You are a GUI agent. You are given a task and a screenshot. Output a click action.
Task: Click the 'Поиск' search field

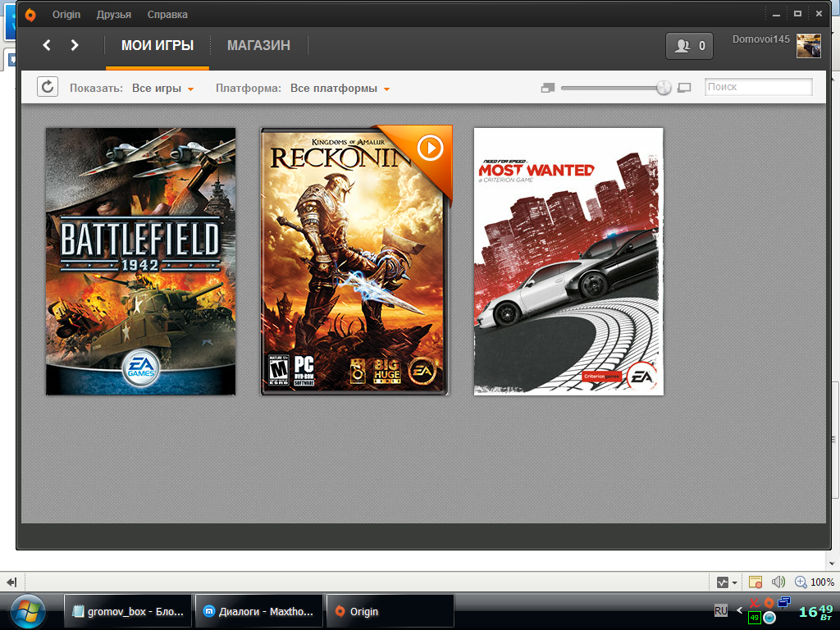(x=758, y=87)
